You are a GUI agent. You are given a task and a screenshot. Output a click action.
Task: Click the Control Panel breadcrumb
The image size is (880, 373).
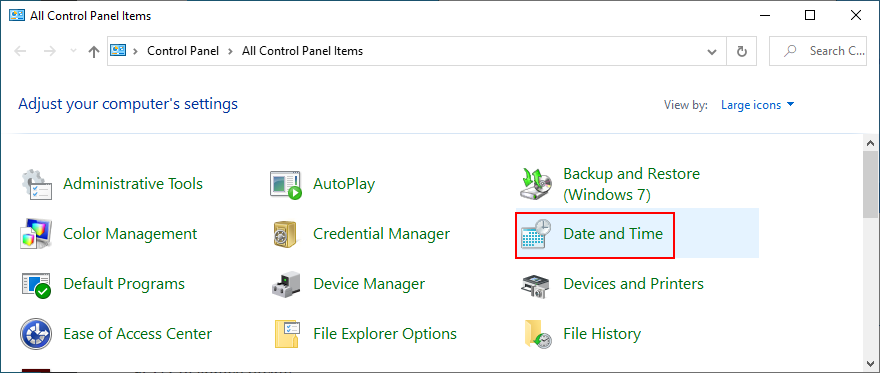coord(183,51)
